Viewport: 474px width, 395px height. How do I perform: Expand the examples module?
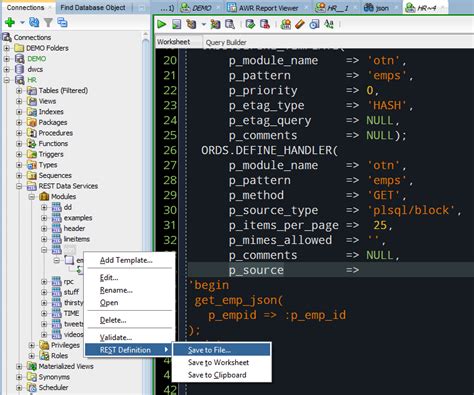[44, 218]
